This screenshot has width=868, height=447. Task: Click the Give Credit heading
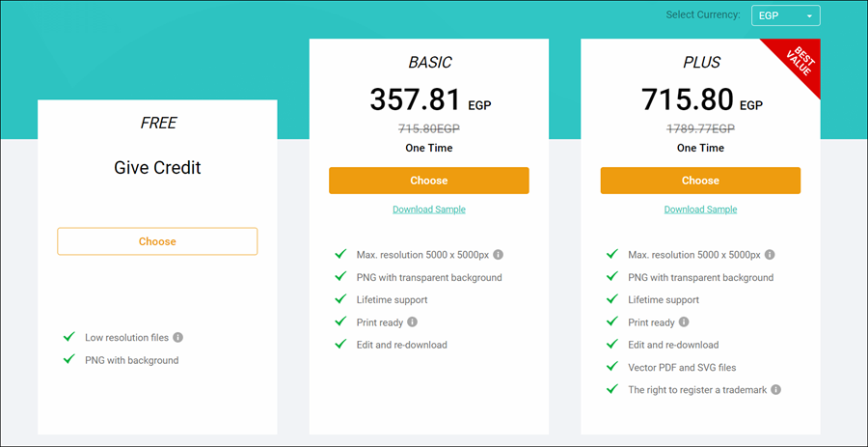[157, 168]
